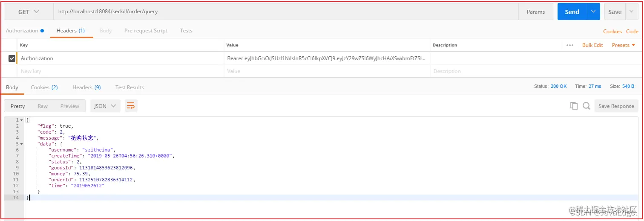Open the Params panel
The image size is (644, 221).
click(x=536, y=12)
